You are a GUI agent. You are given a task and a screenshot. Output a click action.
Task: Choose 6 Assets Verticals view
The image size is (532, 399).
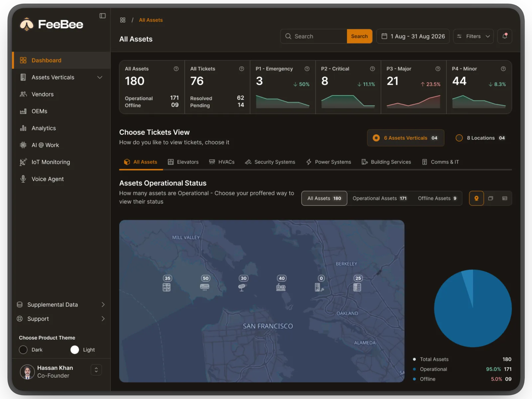406,138
